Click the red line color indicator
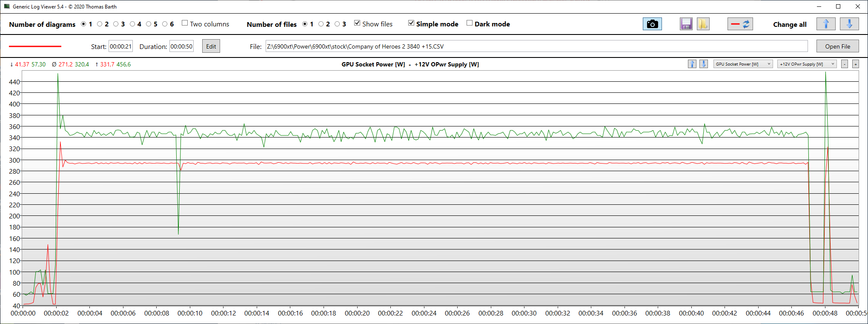 35,46
